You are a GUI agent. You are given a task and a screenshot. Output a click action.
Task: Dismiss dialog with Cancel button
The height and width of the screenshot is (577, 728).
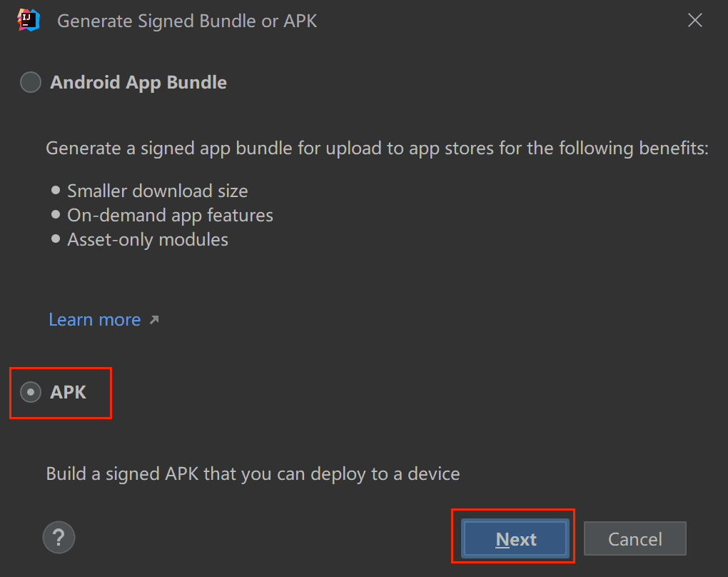(635, 538)
